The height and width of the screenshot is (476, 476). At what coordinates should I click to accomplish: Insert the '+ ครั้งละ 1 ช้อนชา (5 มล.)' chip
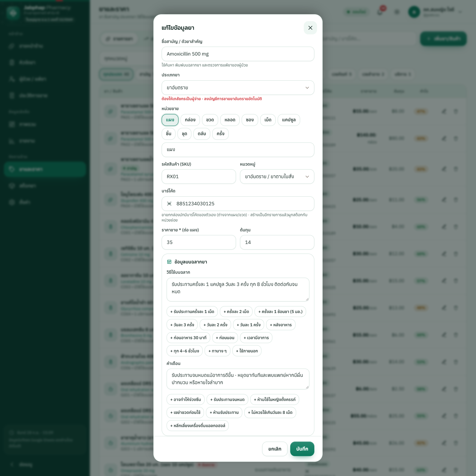click(x=280, y=312)
